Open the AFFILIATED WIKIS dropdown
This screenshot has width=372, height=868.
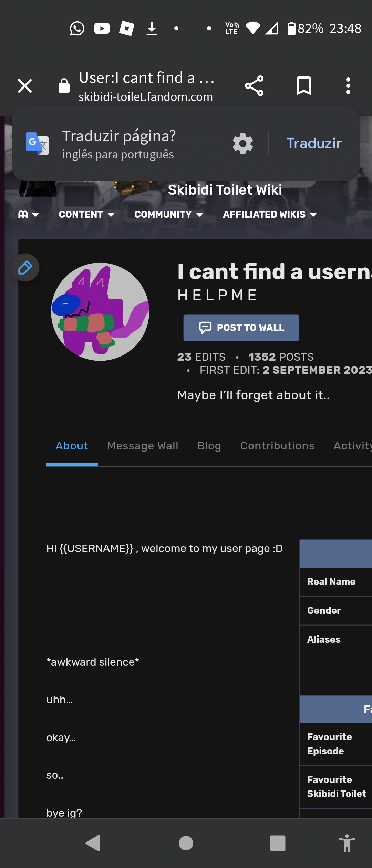(x=270, y=215)
